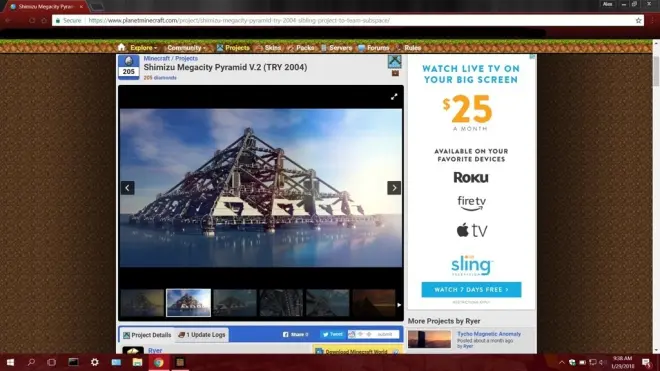Image resolution: width=660 pixels, height=371 pixels.
Task: Switch to 1 Update Logs tab
Action: (202, 335)
